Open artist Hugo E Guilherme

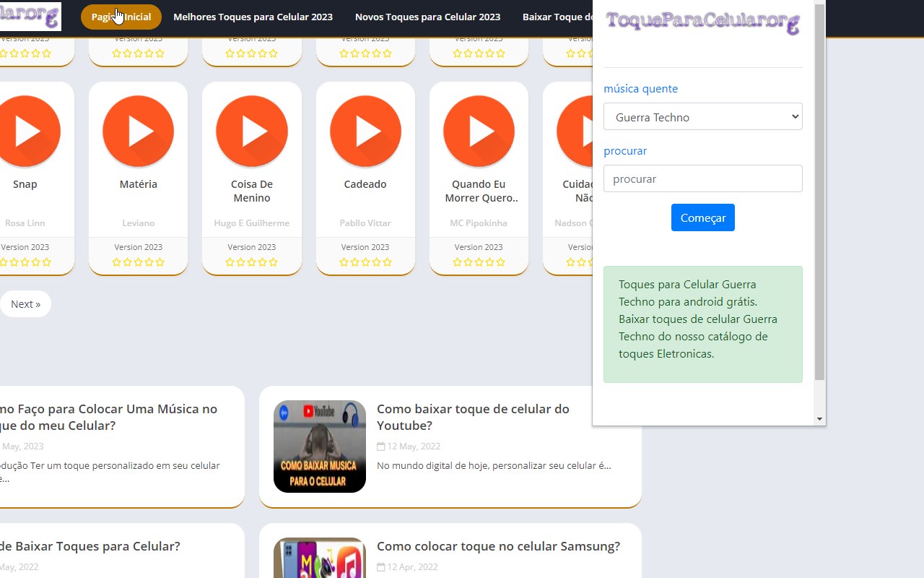point(252,223)
